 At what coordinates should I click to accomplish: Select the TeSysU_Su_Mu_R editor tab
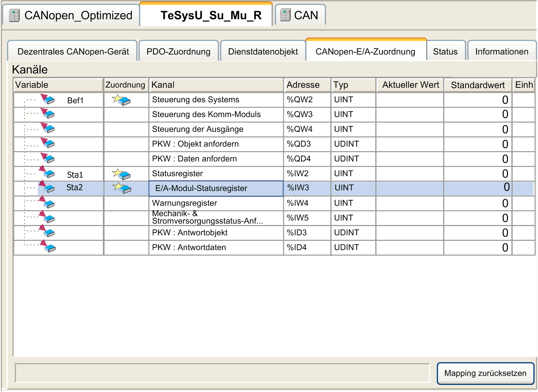click(206, 15)
